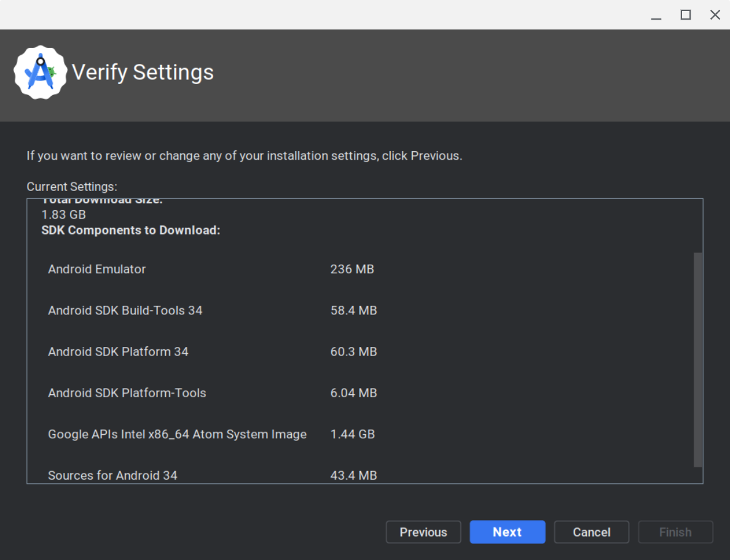This screenshot has height=560, width=730.
Task: Click the 43.4 MB size value
Action: pyautogui.click(x=353, y=475)
